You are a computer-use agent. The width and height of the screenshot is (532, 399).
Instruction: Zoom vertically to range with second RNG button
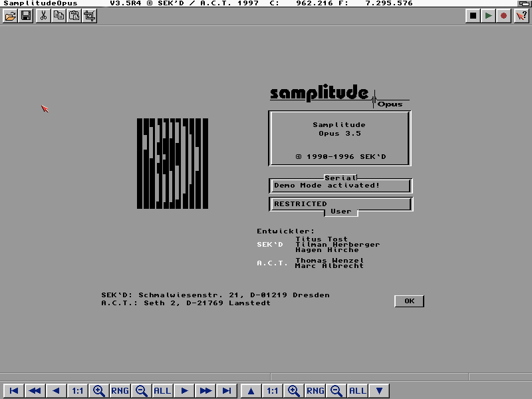click(315, 390)
